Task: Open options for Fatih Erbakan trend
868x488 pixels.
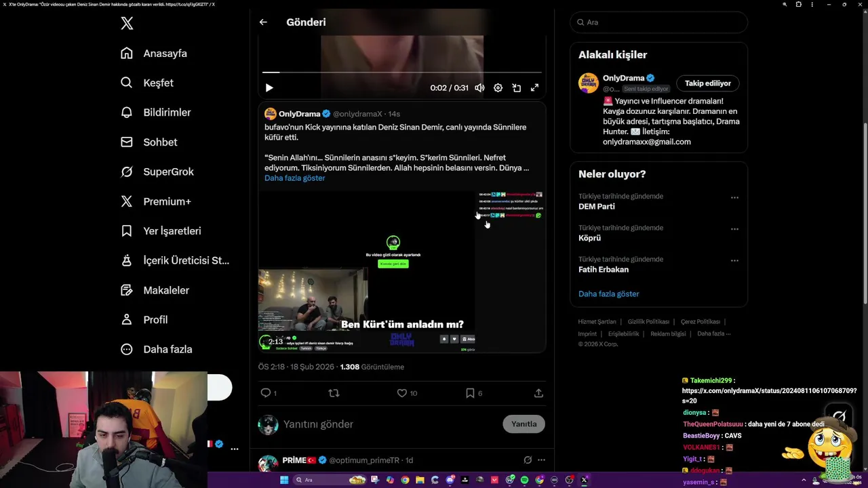Action: (x=734, y=260)
